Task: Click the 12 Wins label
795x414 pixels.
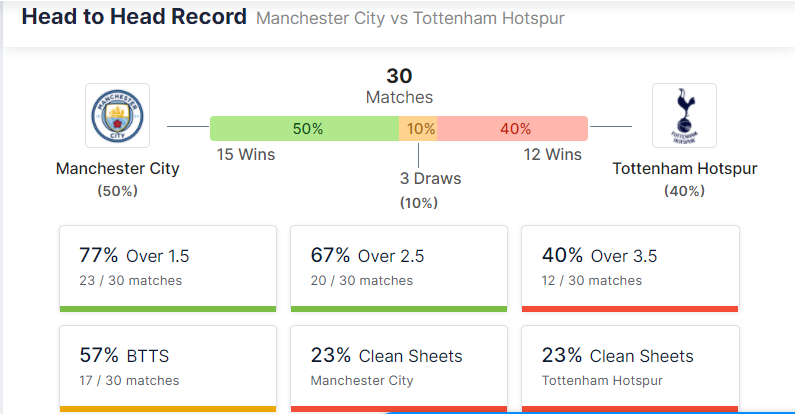Action: pyautogui.click(x=552, y=155)
